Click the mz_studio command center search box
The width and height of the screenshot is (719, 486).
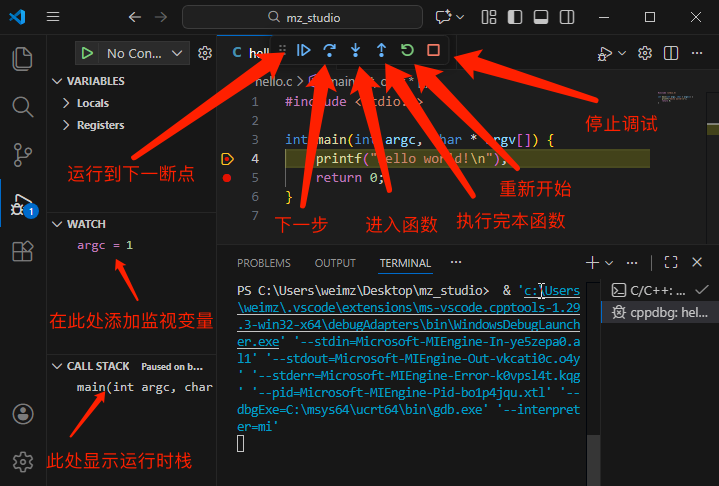click(x=302, y=17)
